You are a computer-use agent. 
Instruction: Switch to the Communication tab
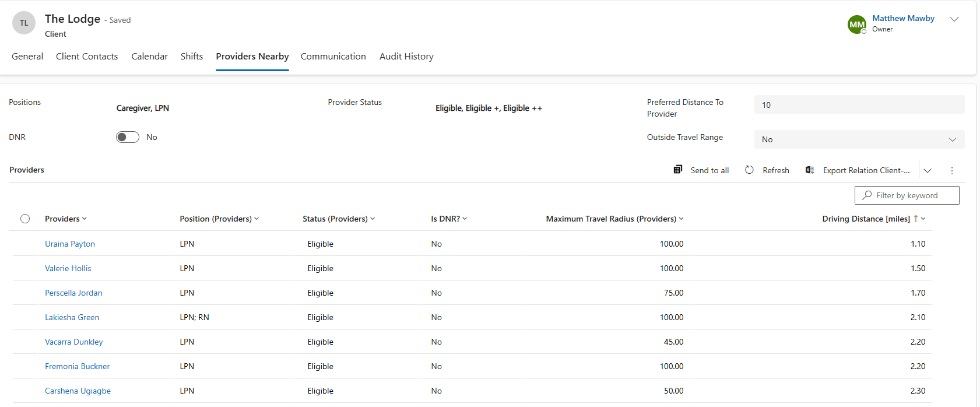pyautogui.click(x=333, y=57)
